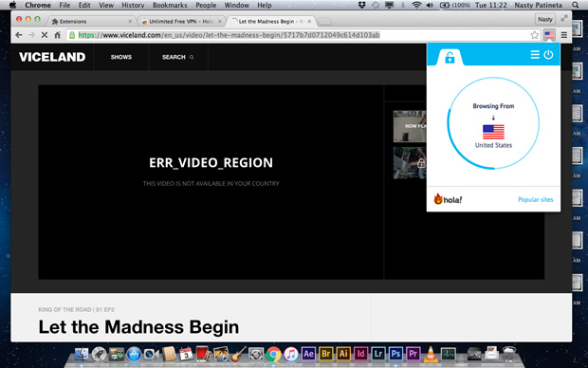Click the browser home icon

click(x=57, y=35)
